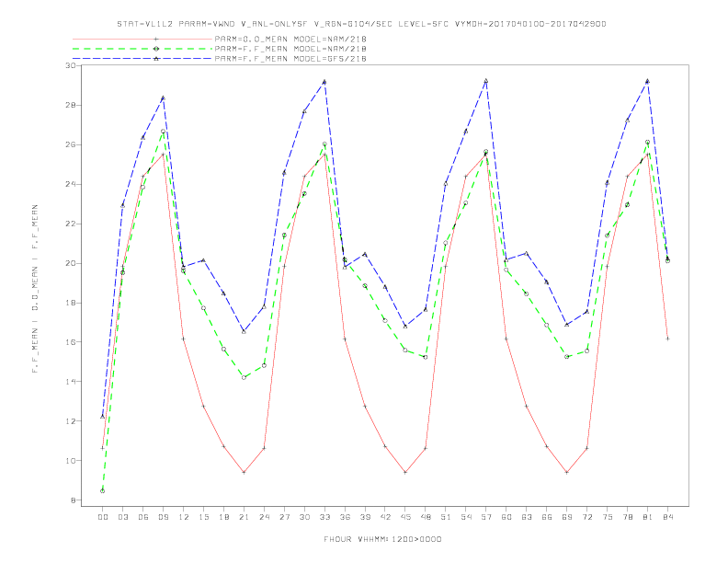The image size is (728, 563).
Task: Click x-axis tick label 45
Action: point(405,517)
